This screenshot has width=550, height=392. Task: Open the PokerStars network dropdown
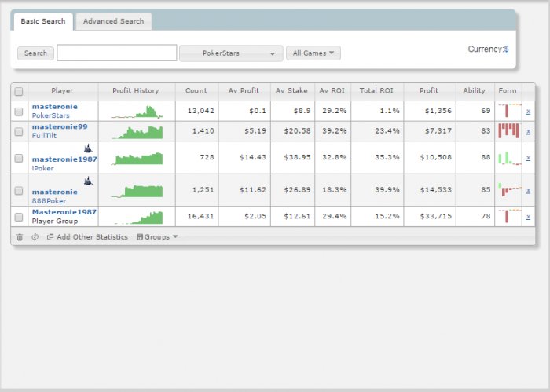click(231, 53)
